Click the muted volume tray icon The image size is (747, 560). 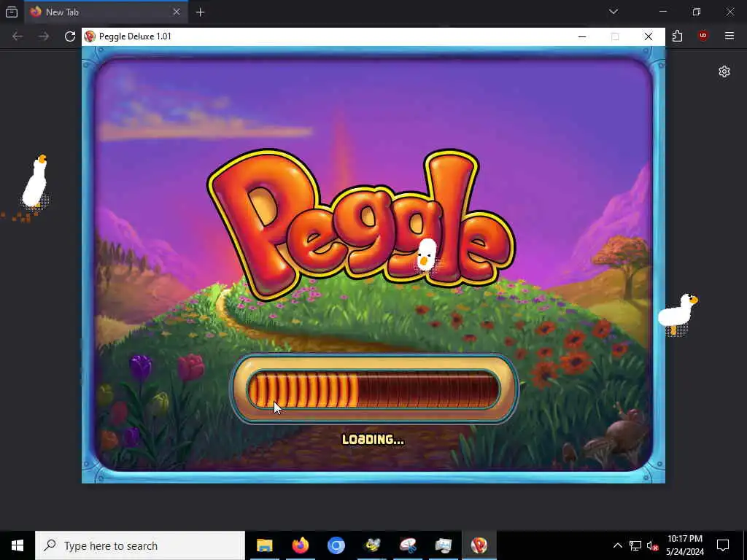pos(653,545)
